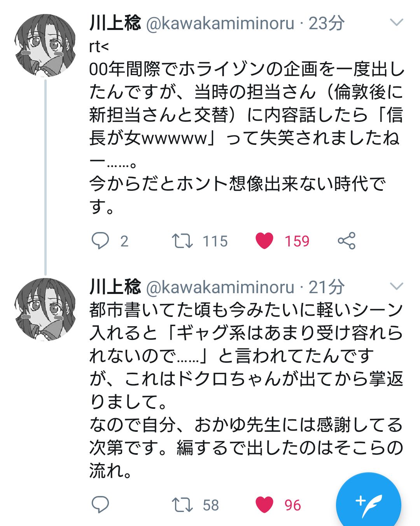Compose a new tweet with the floating button
420x526 pixels.
point(368,505)
